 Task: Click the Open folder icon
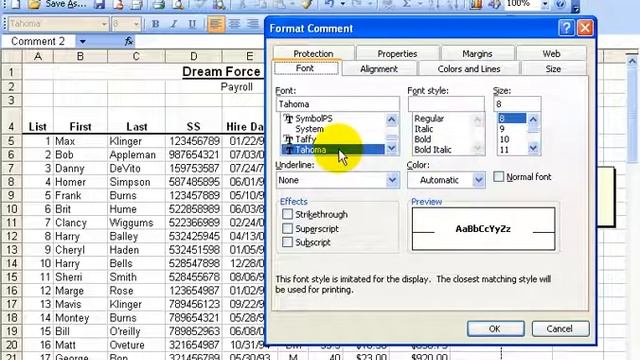point(34,4)
